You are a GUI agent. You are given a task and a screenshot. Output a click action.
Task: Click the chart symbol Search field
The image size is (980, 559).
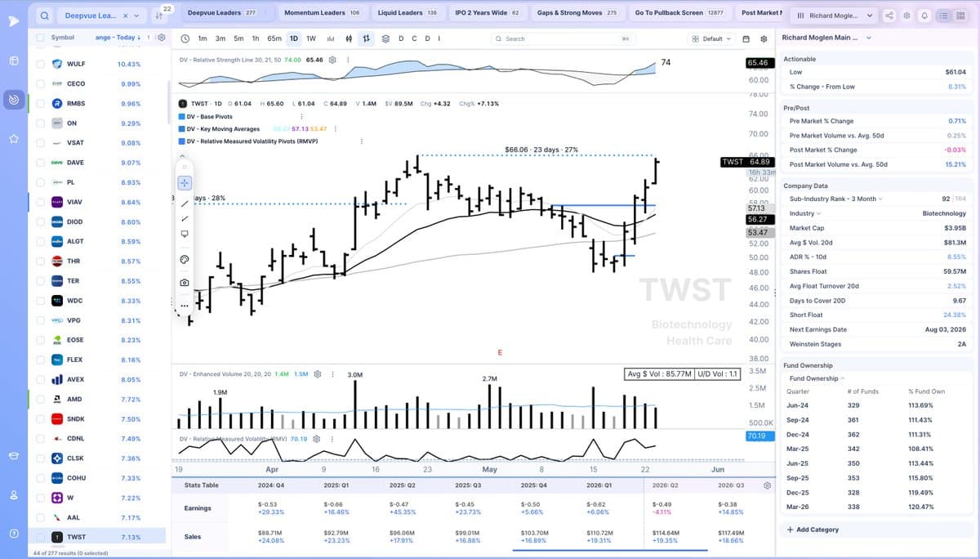pos(563,38)
